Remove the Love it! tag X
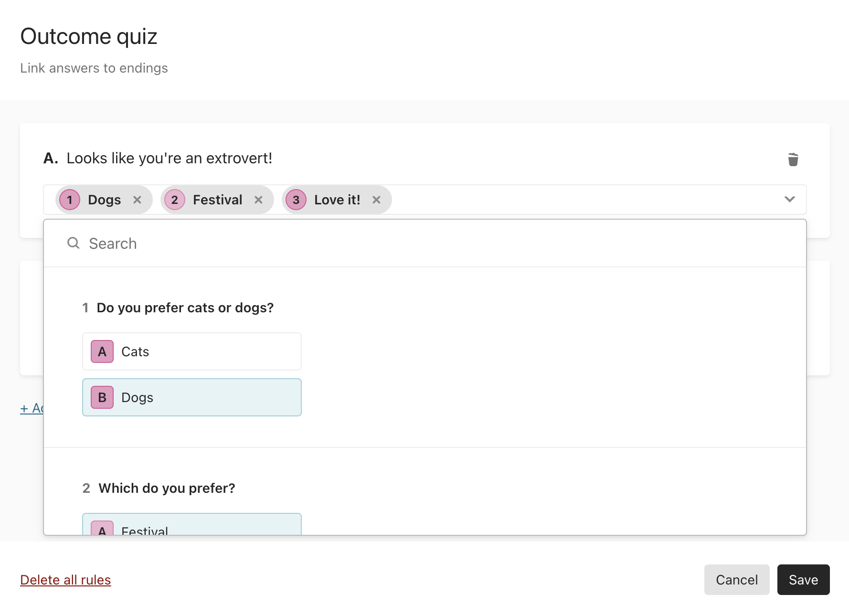The height and width of the screenshot is (616, 849). pos(376,200)
